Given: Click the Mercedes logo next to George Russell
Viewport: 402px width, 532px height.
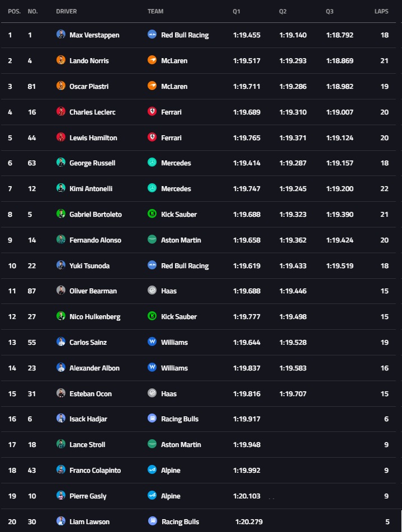Looking at the screenshot, I should [152, 163].
